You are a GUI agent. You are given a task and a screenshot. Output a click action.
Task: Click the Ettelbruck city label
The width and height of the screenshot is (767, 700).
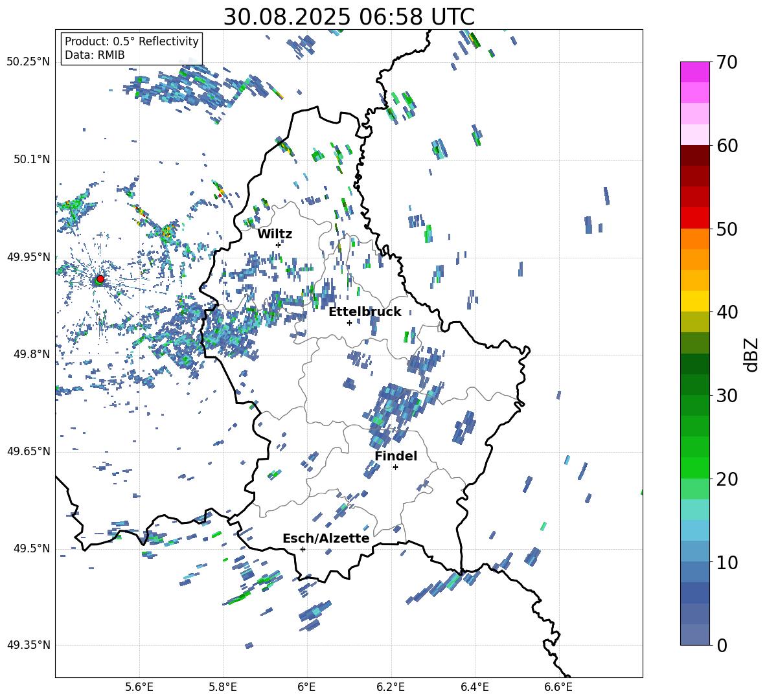tap(365, 312)
